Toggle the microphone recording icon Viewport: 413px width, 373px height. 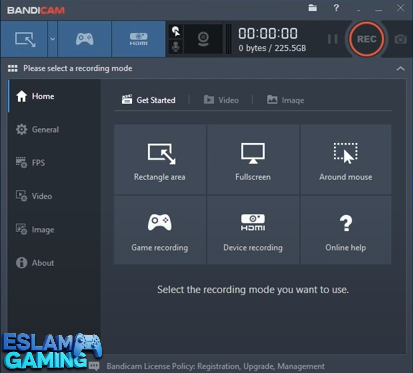(x=176, y=47)
